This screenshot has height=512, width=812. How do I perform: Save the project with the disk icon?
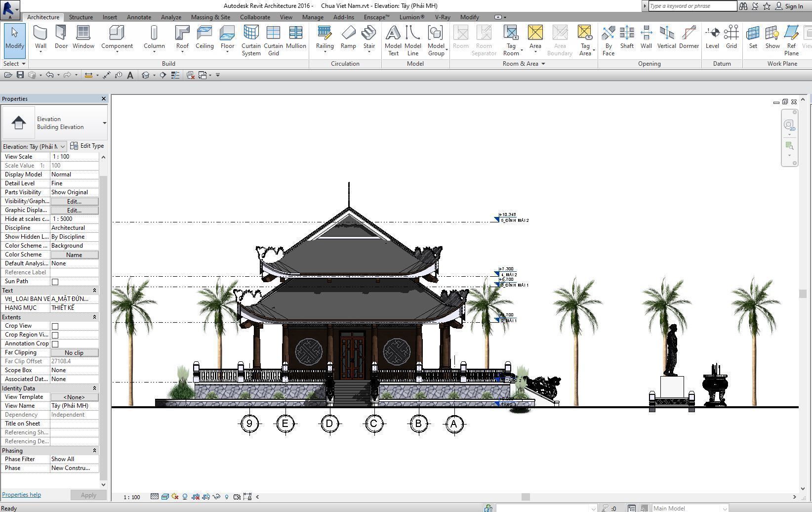tap(20, 75)
